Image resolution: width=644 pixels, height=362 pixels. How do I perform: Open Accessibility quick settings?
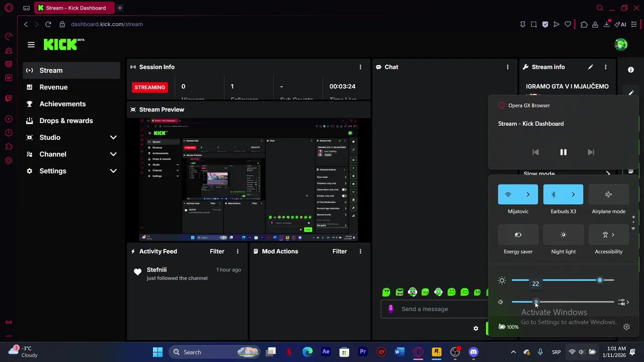(608, 235)
